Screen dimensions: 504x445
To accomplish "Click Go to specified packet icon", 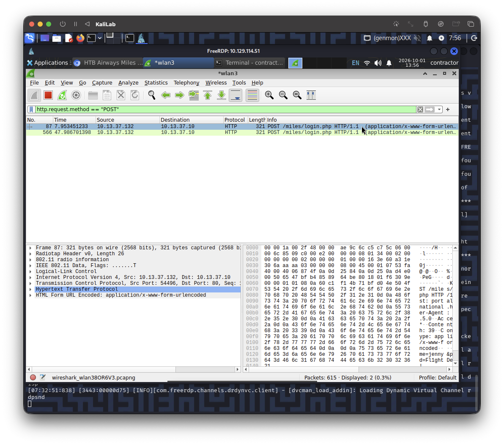I will tap(194, 95).
